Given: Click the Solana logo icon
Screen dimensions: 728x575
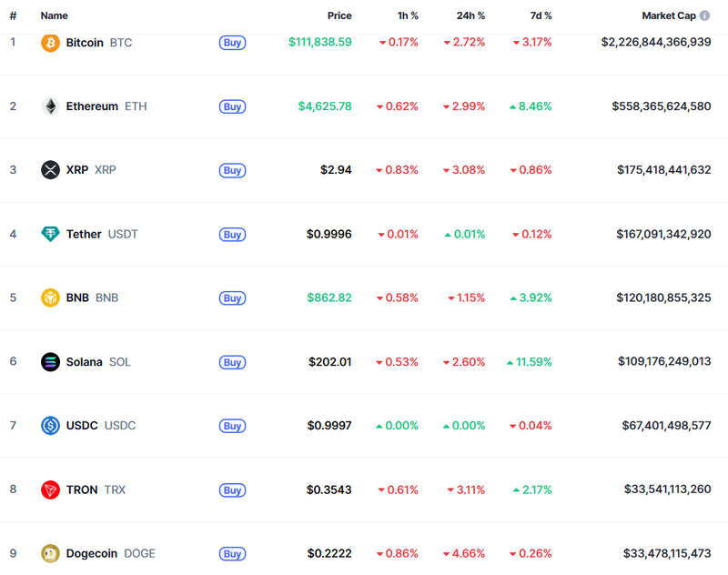Looking at the screenshot, I should tap(51, 362).
